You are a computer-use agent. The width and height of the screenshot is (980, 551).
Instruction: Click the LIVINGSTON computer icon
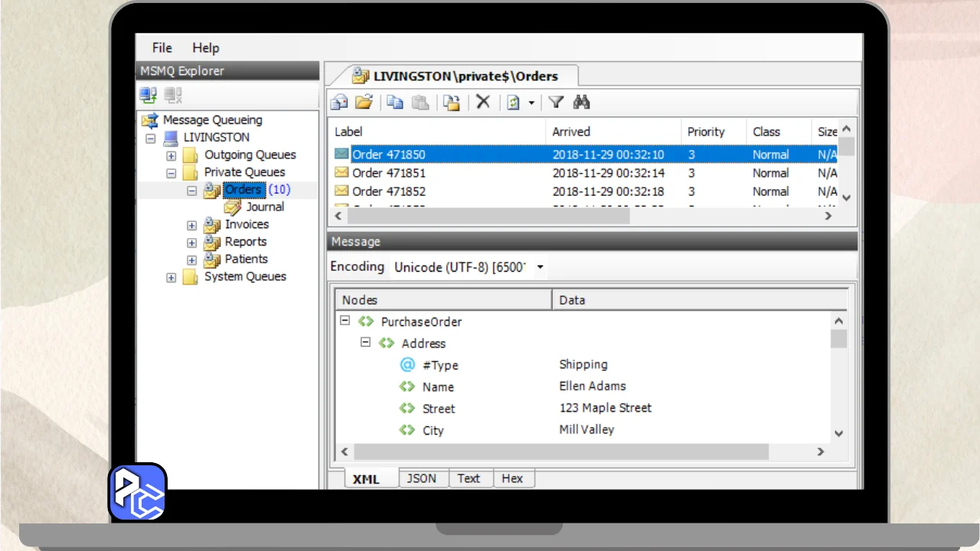point(171,138)
